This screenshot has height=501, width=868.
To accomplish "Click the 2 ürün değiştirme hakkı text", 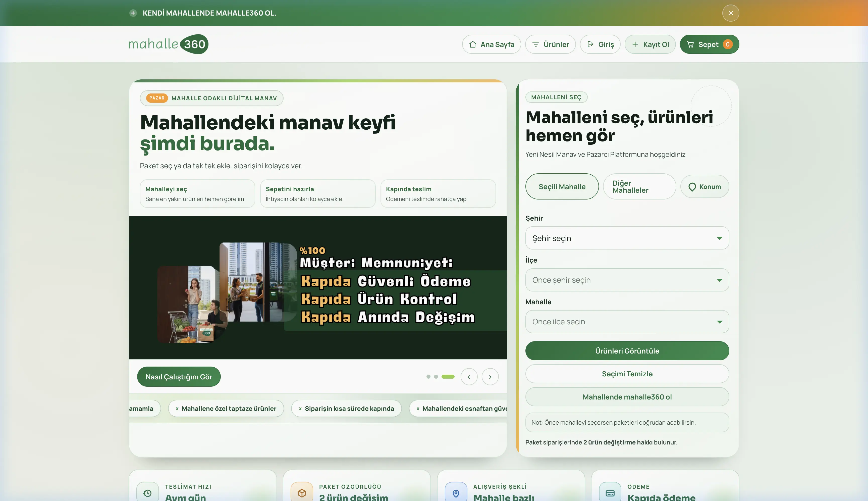I will tap(618, 442).
